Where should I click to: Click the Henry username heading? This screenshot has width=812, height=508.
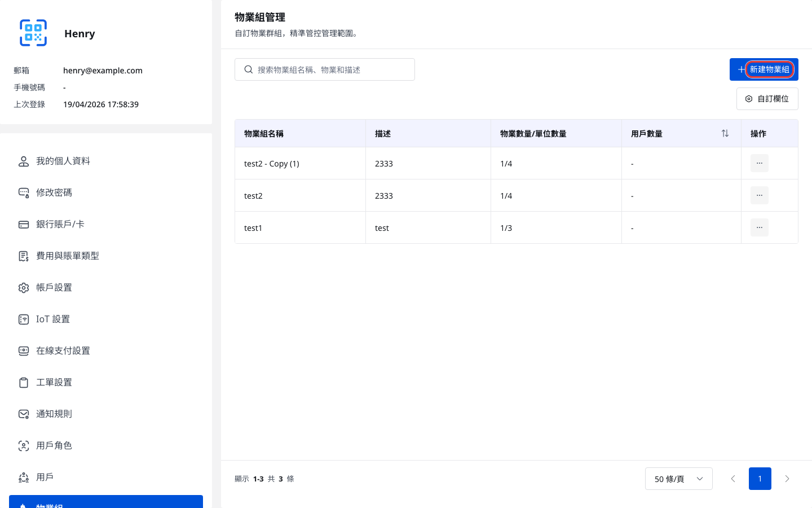80,33
